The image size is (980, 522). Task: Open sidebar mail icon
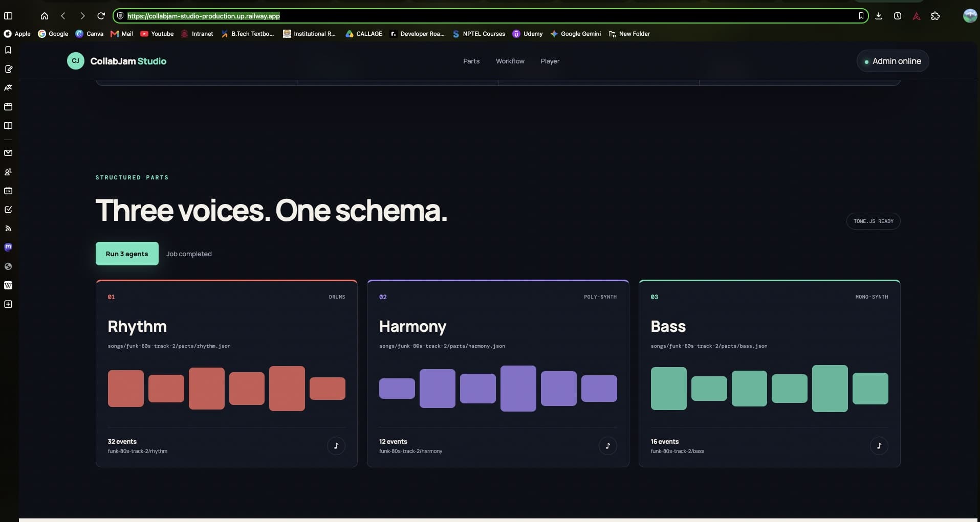click(8, 153)
